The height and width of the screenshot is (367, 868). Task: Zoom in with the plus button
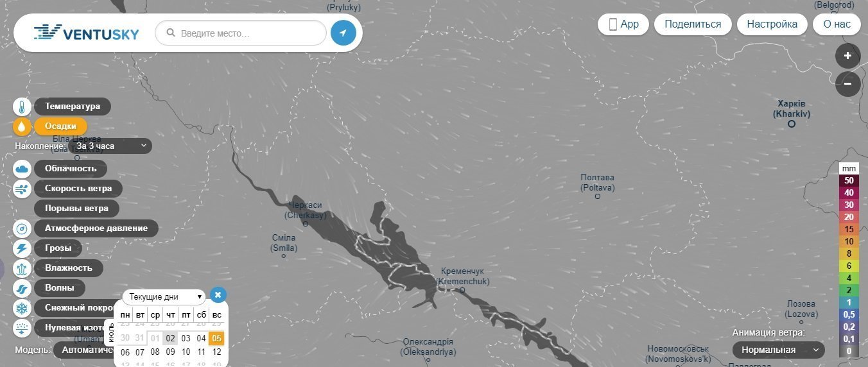847,56
